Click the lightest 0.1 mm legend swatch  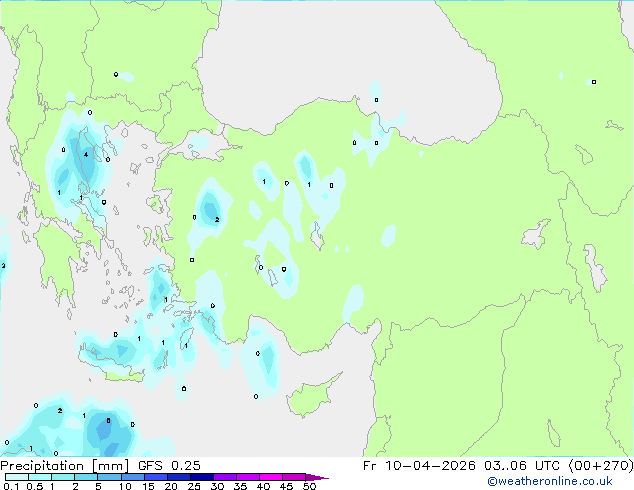[17, 477]
